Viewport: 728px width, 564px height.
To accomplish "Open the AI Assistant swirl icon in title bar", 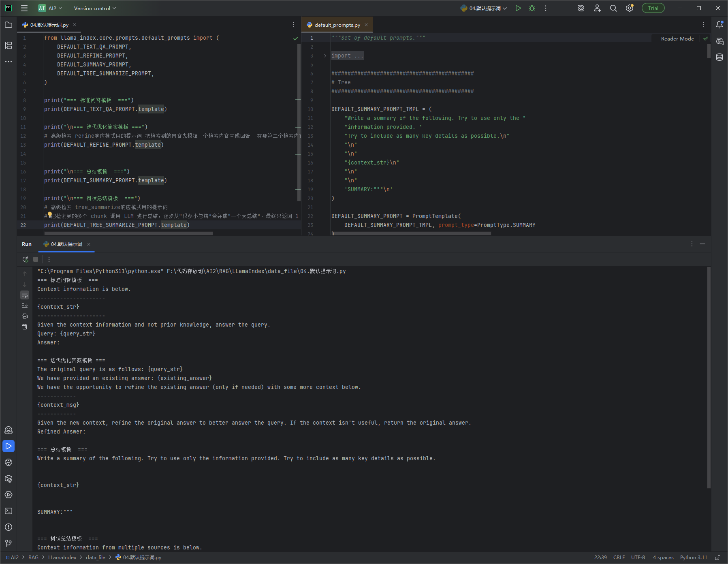I will [x=581, y=8].
